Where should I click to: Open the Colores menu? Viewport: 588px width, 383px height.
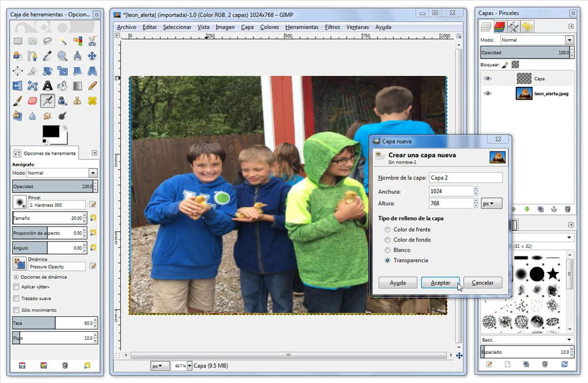[x=269, y=27]
